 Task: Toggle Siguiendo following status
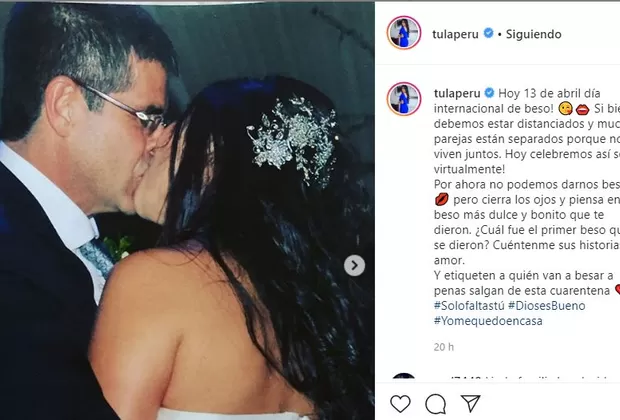[x=533, y=34]
